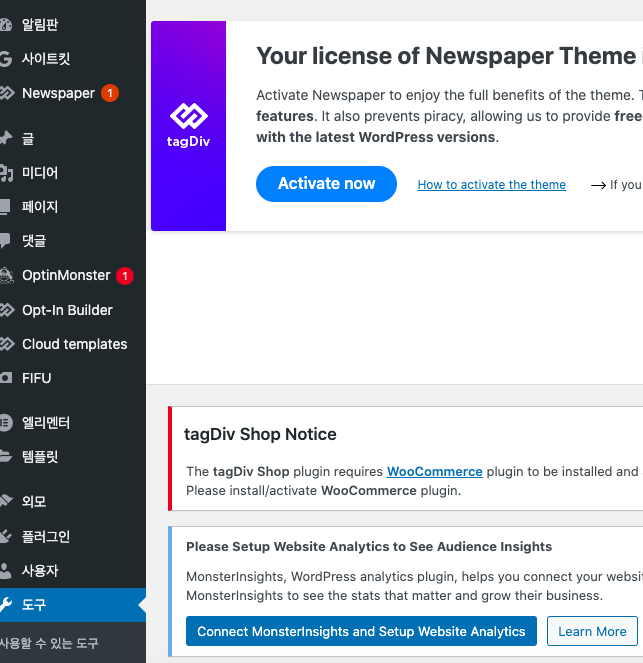Click the OptinMonster monster icon

[6, 275]
